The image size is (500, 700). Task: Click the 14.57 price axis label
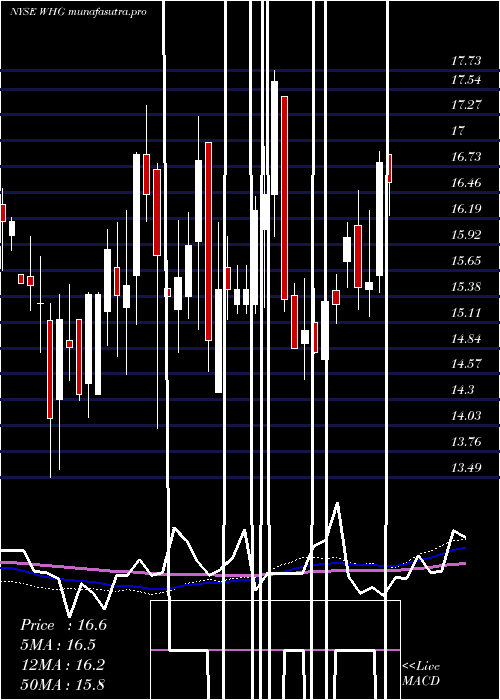[466, 364]
